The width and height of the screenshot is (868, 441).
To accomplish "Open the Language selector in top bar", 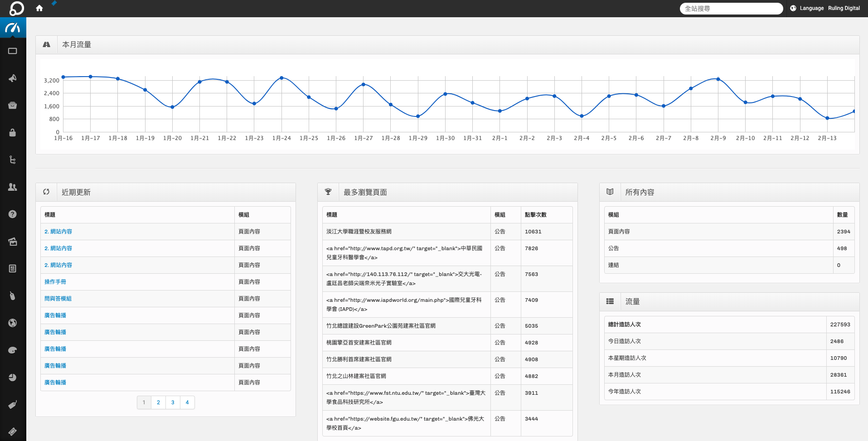I will tap(807, 8).
